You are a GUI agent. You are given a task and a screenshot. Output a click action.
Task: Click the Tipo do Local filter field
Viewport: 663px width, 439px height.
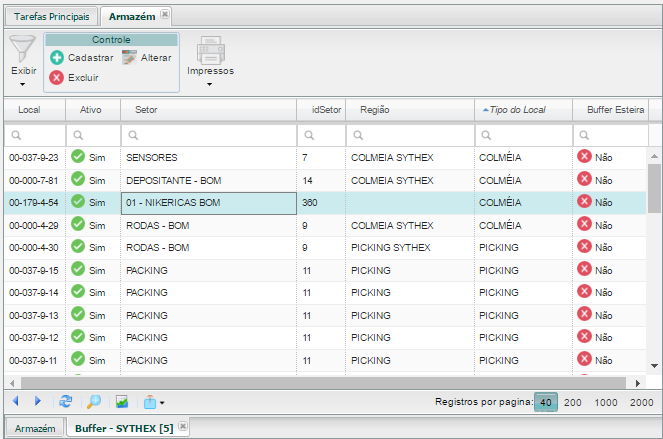[523, 135]
